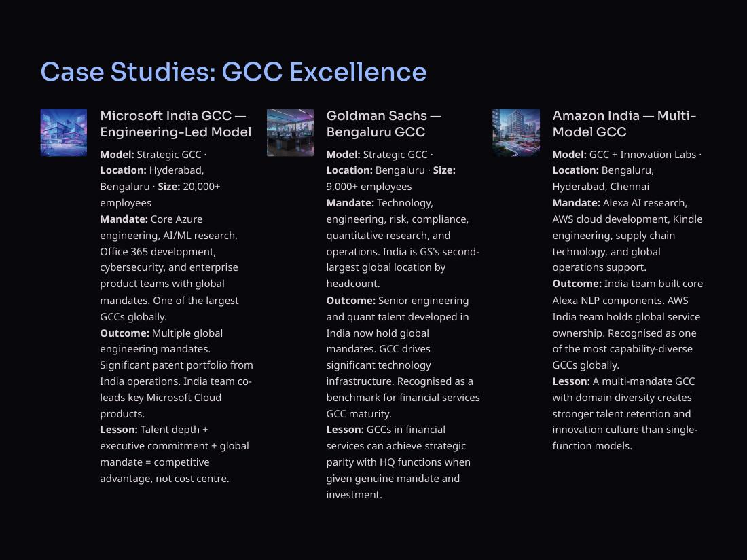Click 'Lesson: Talent depth +' text

tap(154, 430)
